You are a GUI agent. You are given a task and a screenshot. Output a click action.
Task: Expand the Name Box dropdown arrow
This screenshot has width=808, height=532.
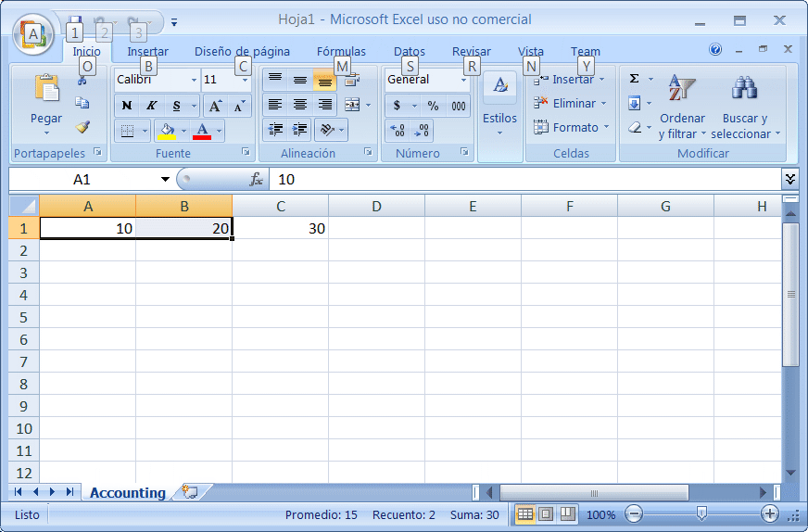(x=165, y=180)
